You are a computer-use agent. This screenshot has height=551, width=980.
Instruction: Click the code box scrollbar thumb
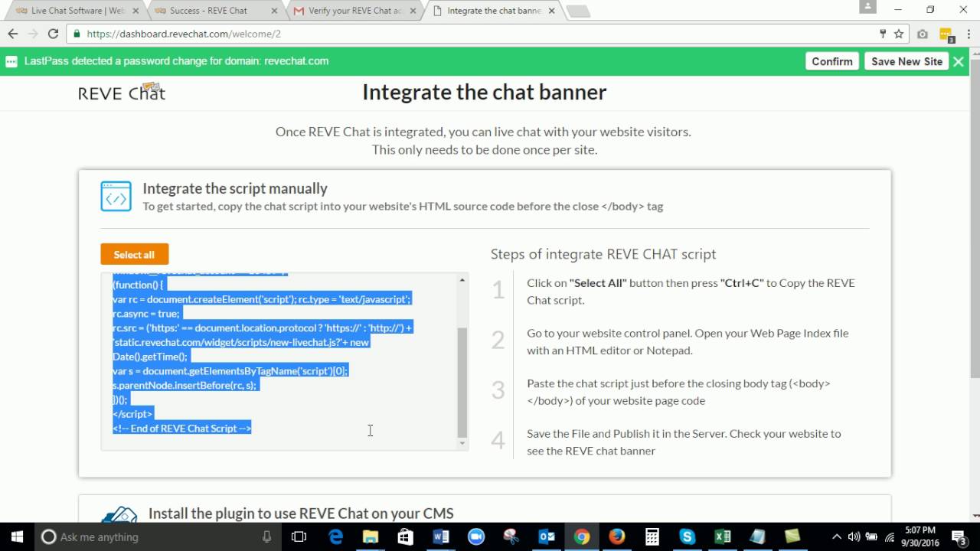click(x=462, y=381)
